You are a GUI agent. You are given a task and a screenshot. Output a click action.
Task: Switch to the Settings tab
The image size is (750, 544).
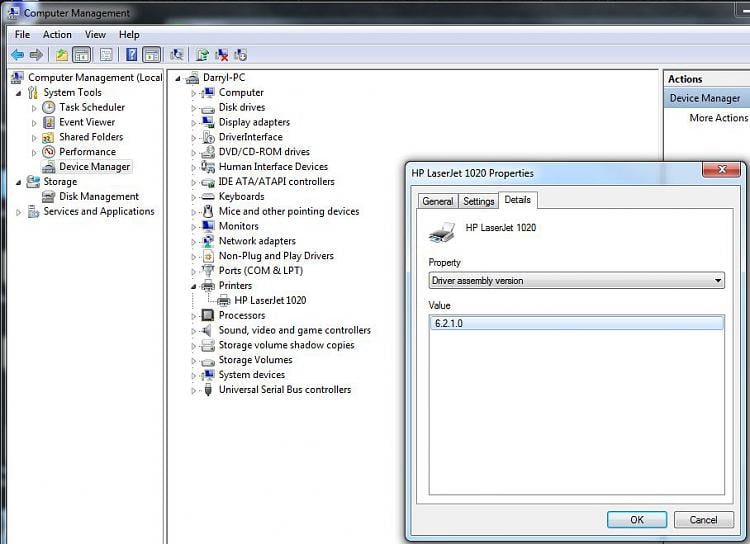click(478, 201)
